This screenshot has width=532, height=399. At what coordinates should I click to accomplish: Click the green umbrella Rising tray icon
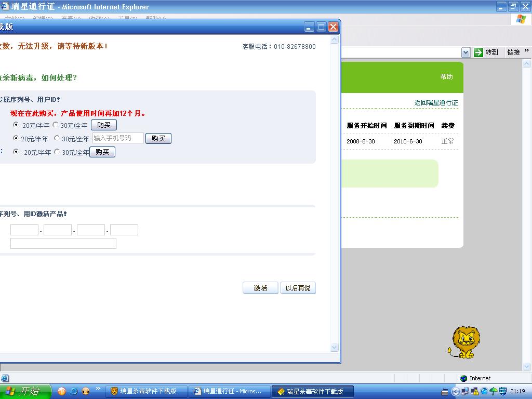coord(494,392)
